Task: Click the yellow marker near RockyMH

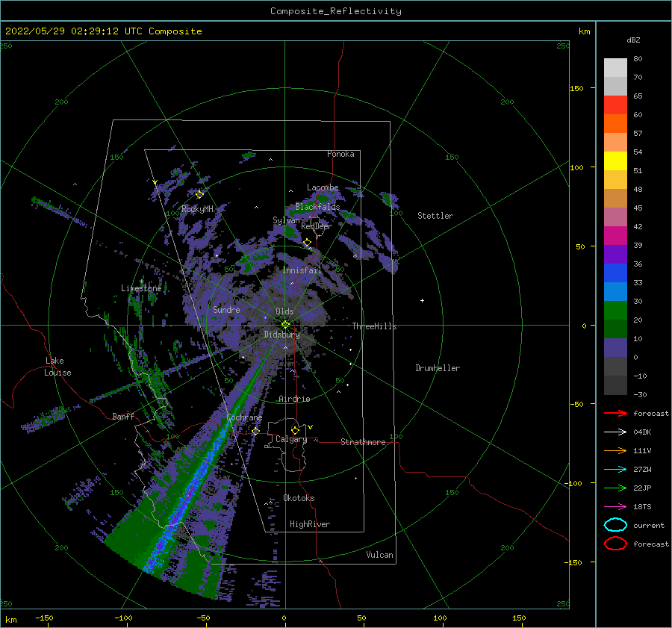Action: [x=199, y=195]
